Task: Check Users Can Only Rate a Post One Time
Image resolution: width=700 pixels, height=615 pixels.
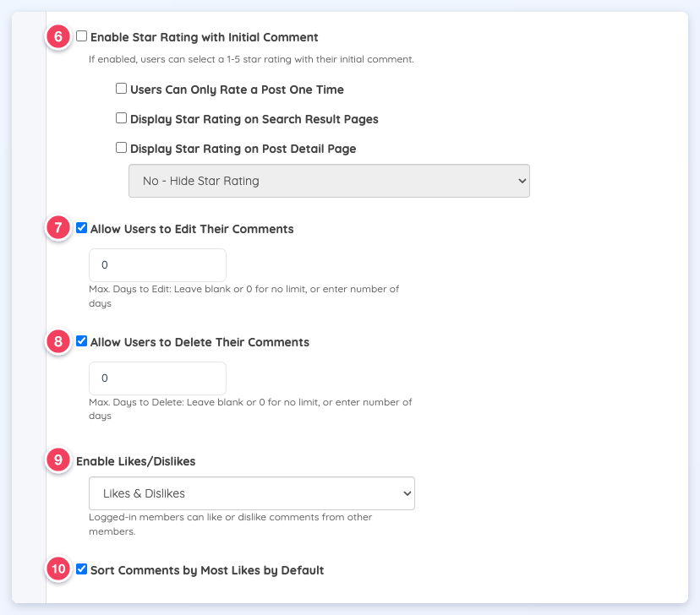Action: (x=121, y=89)
